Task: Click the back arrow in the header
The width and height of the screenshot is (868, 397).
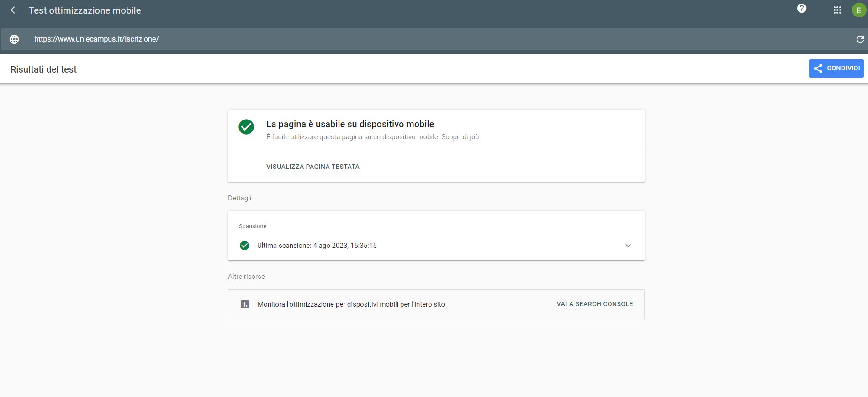Action: click(x=14, y=10)
